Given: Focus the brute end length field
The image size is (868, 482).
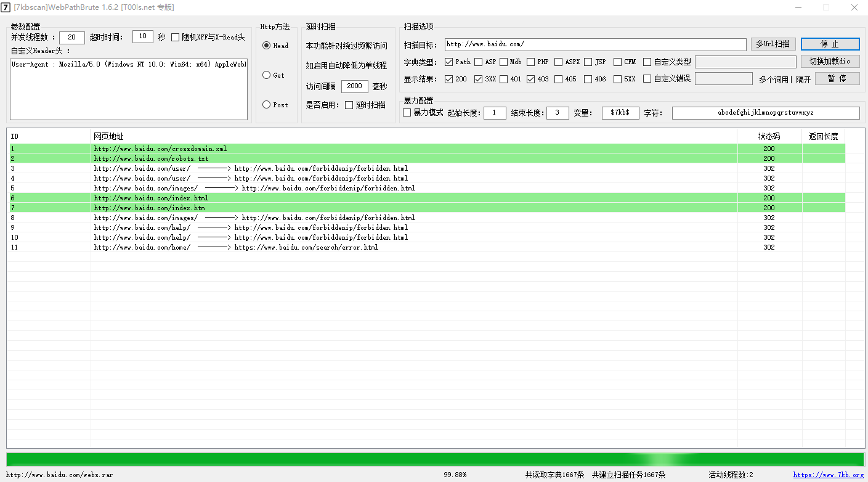Looking at the screenshot, I should [558, 113].
